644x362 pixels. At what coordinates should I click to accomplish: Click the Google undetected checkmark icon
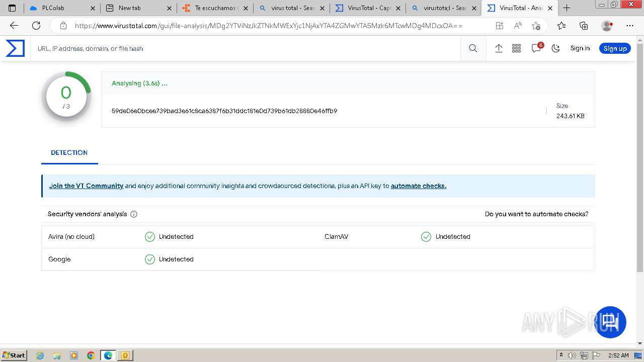click(x=150, y=259)
